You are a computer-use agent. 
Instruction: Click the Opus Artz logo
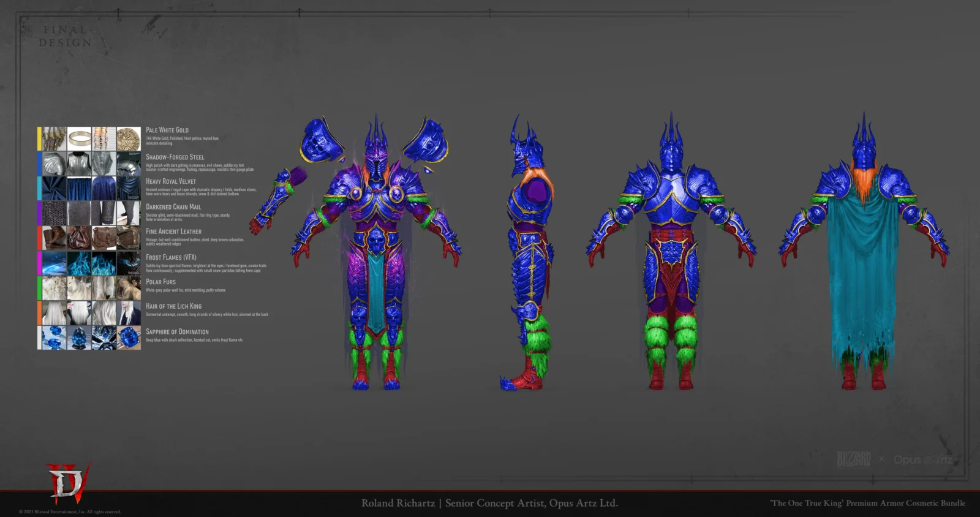[x=923, y=459]
